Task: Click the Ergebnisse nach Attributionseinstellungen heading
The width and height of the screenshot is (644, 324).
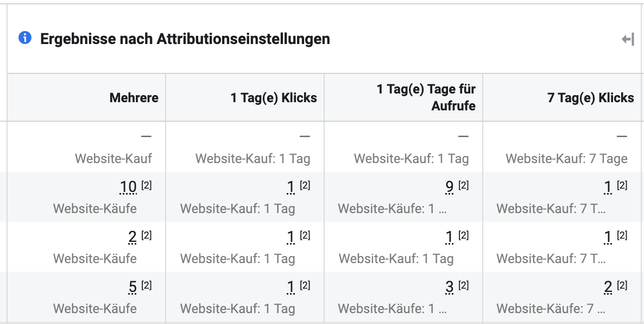Action: pyautogui.click(x=185, y=39)
